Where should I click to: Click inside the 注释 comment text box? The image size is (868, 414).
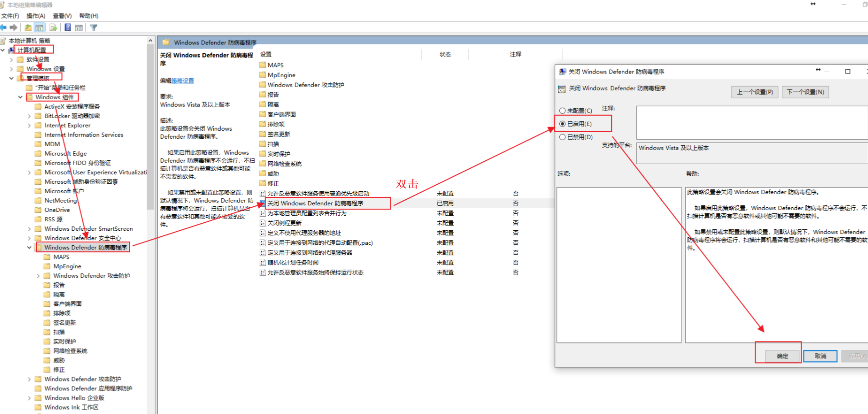click(752, 122)
